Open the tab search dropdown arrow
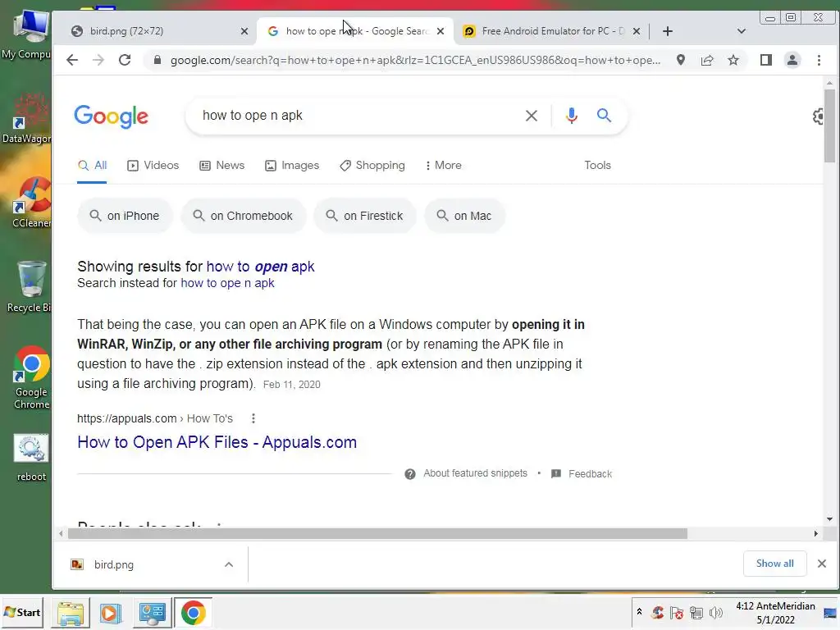840x630 pixels. click(x=742, y=31)
